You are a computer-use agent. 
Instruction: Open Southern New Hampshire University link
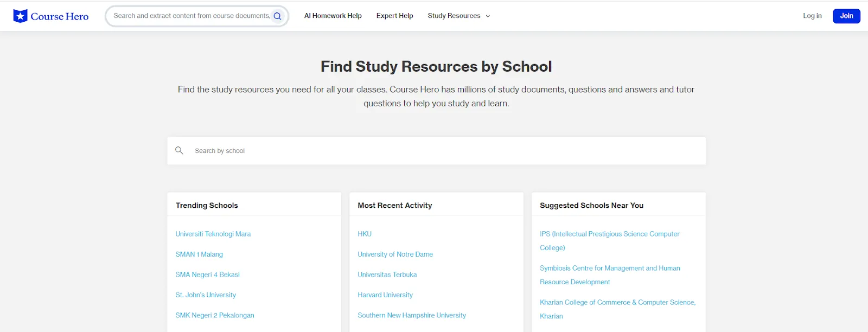pos(412,315)
